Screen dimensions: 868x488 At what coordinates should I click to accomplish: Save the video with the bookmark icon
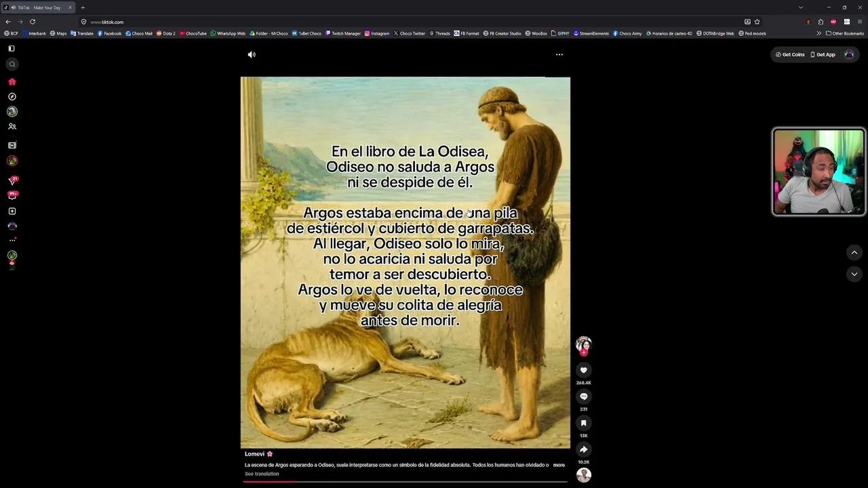click(583, 423)
